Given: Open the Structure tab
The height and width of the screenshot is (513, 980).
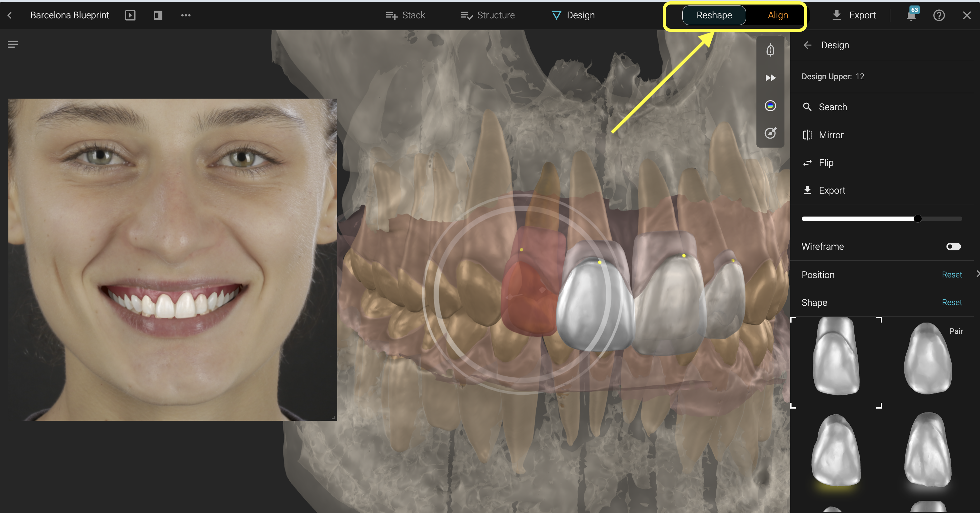Looking at the screenshot, I should coord(487,15).
